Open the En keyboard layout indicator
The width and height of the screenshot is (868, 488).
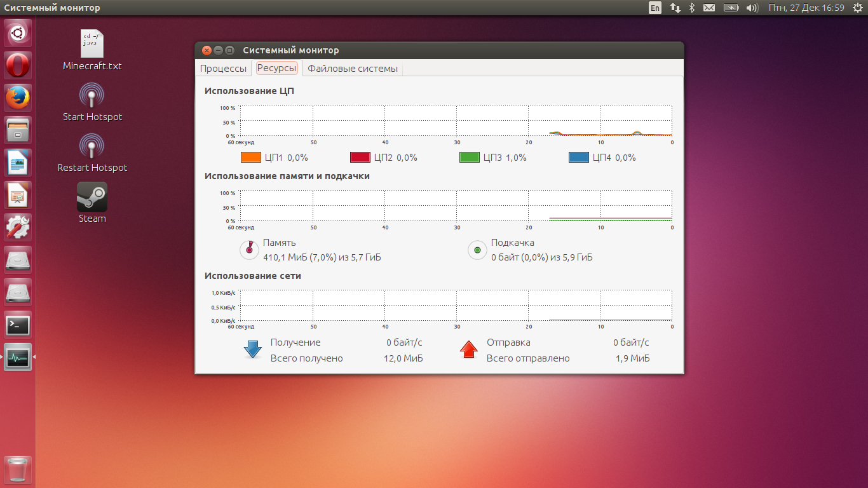pyautogui.click(x=655, y=8)
